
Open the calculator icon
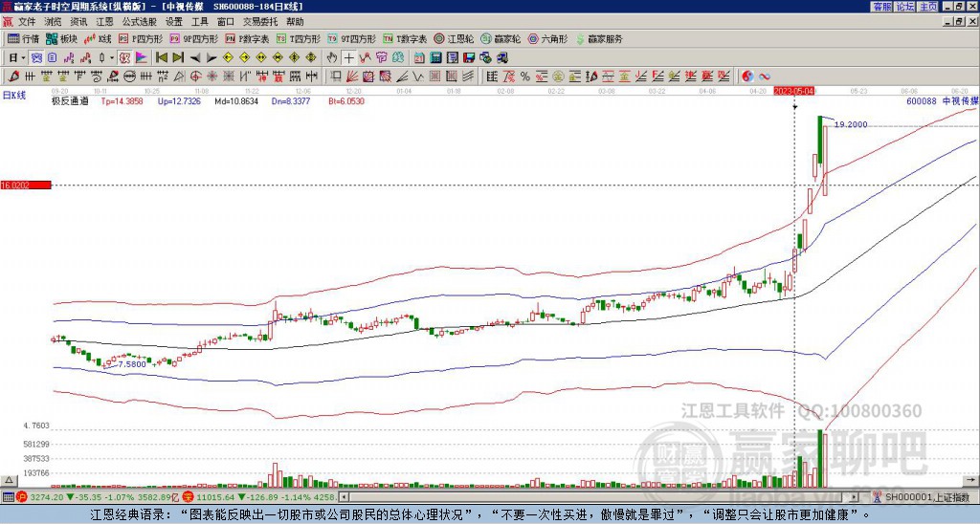435,57
